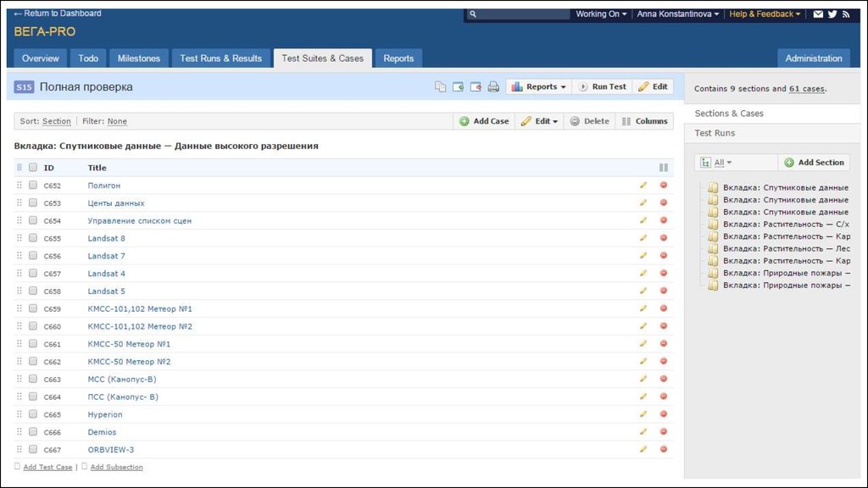Delete case C656 Landsat 7 red icon

[x=663, y=256]
